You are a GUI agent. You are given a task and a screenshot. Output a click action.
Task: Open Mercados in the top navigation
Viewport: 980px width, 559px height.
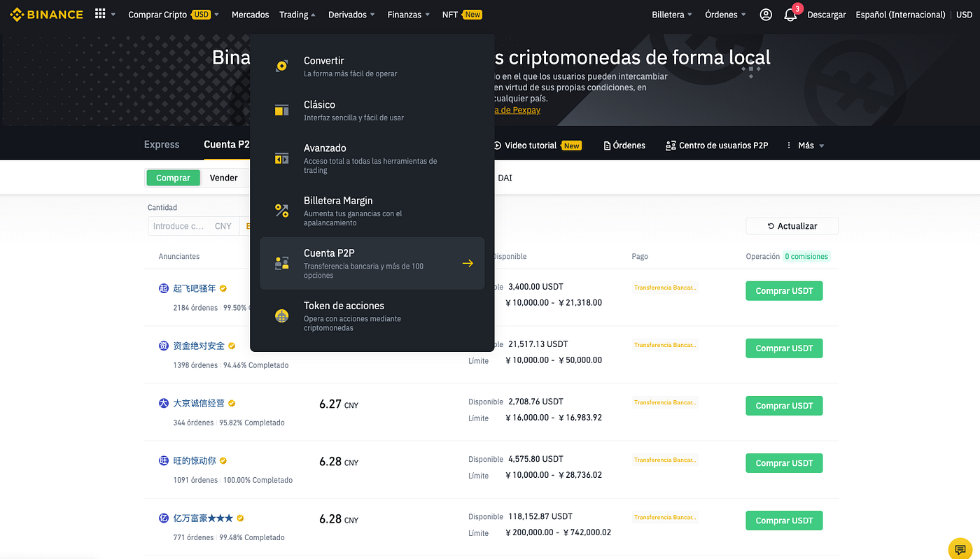coord(250,15)
